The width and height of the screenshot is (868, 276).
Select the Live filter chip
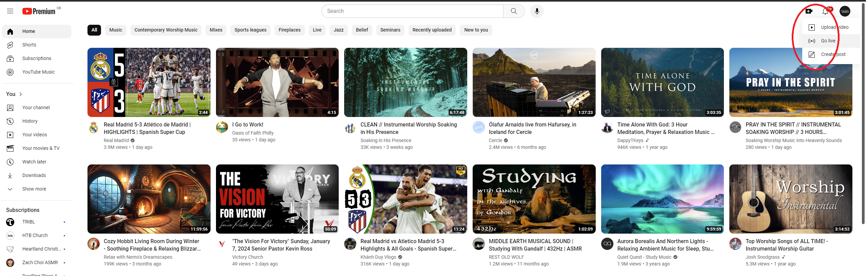click(x=317, y=30)
